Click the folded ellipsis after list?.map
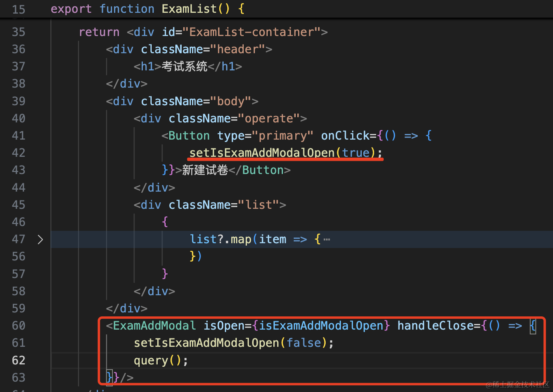 pos(327,240)
